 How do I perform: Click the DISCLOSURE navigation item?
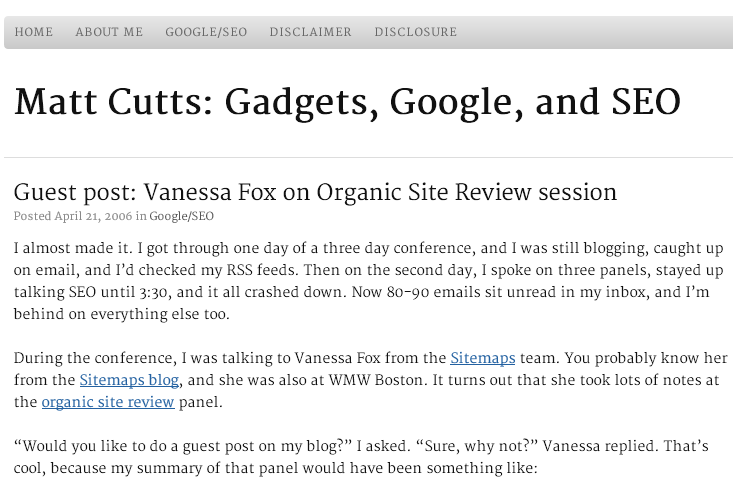415,32
